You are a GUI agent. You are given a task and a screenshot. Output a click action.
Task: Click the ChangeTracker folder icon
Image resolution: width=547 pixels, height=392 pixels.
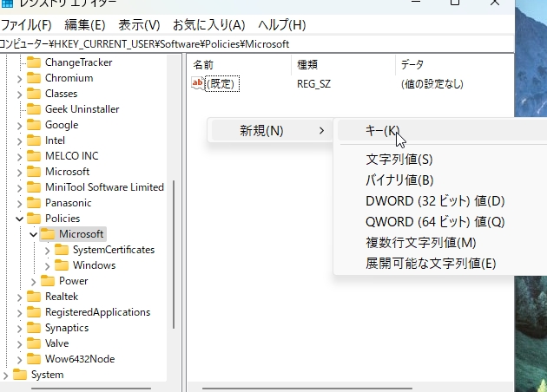pyautogui.click(x=34, y=62)
